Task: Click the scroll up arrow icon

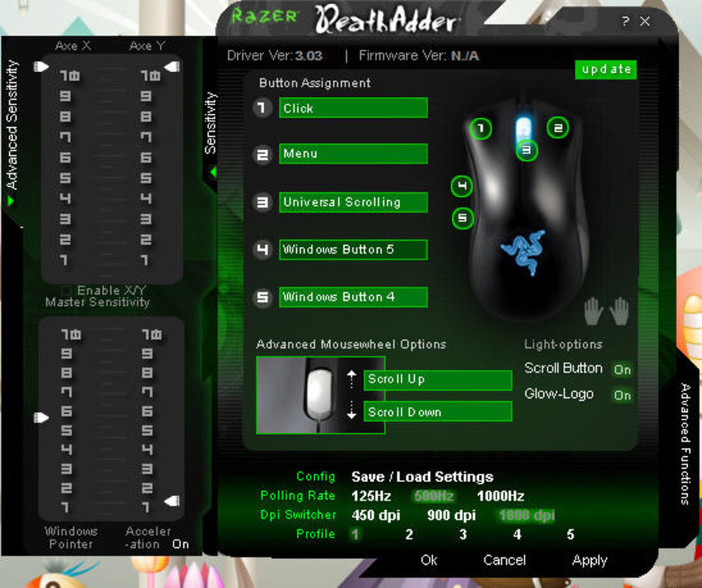Action: [352, 380]
